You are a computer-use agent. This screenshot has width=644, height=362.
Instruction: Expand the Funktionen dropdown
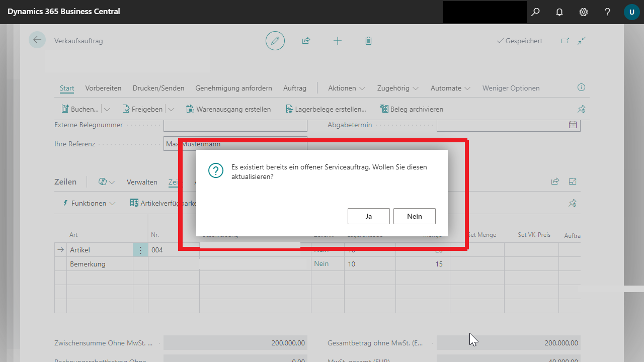pos(89,203)
